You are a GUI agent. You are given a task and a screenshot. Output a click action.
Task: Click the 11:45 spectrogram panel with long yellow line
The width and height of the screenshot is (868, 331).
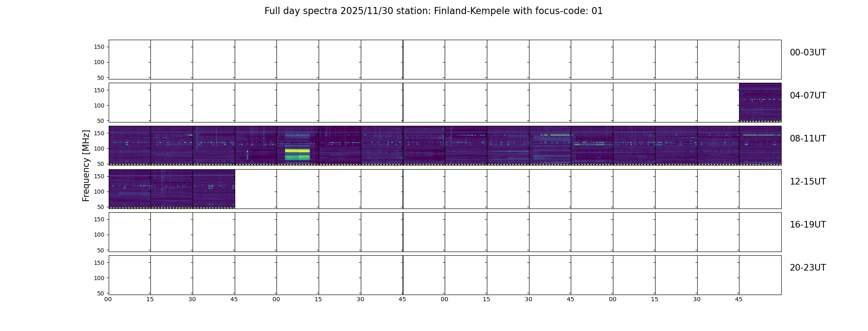point(760,146)
